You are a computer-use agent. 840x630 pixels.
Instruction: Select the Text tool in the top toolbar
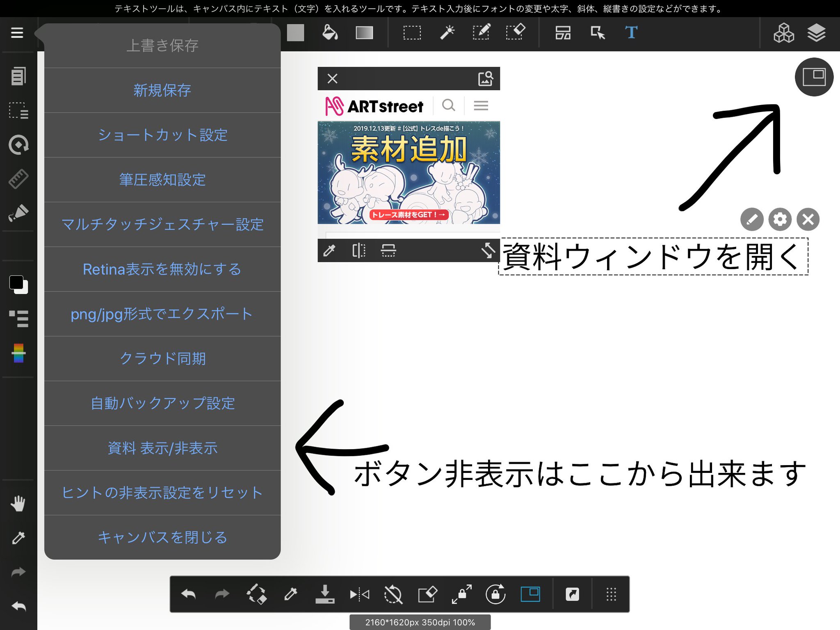point(631,33)
